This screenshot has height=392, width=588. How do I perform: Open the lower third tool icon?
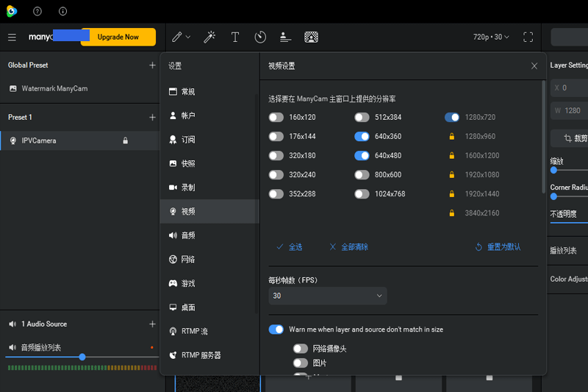click(285, 37)
